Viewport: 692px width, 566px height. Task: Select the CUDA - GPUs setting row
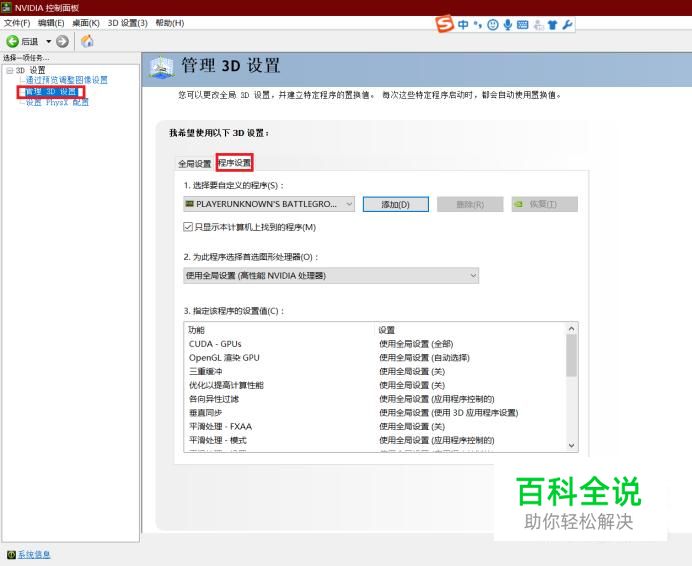pyautogui.click(x=374, y=344)
